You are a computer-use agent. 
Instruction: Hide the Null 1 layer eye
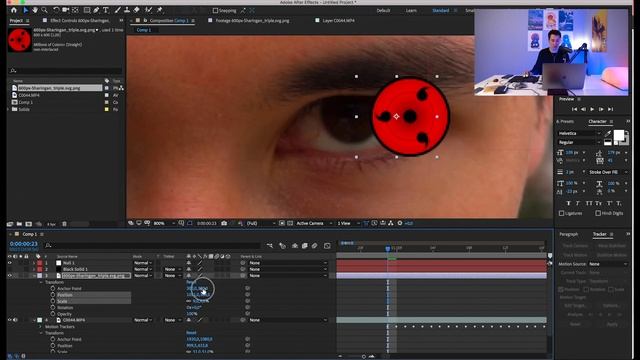point(10,263)
